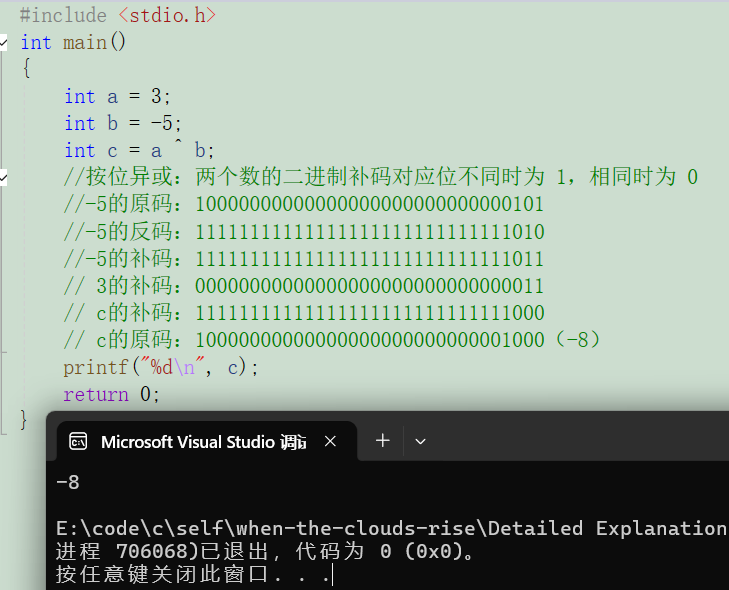The image size is (729, 590).
Task: Click the 'int c = a ^ b;' line
Action: click(x=139, y=151)
